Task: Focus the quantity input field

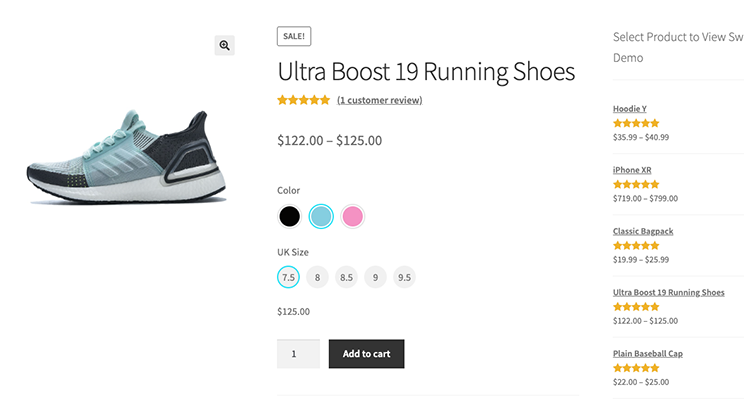Action: [298, 354]
